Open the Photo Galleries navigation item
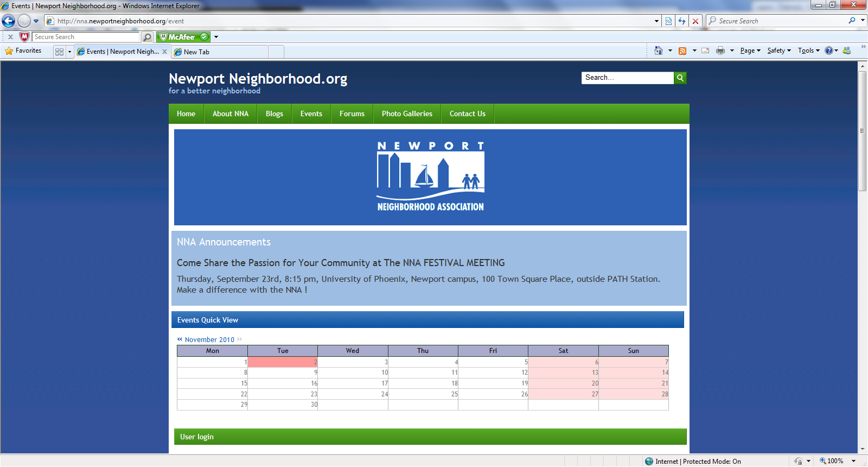Viewport: 868px width, 467px height. click(407, 113)
